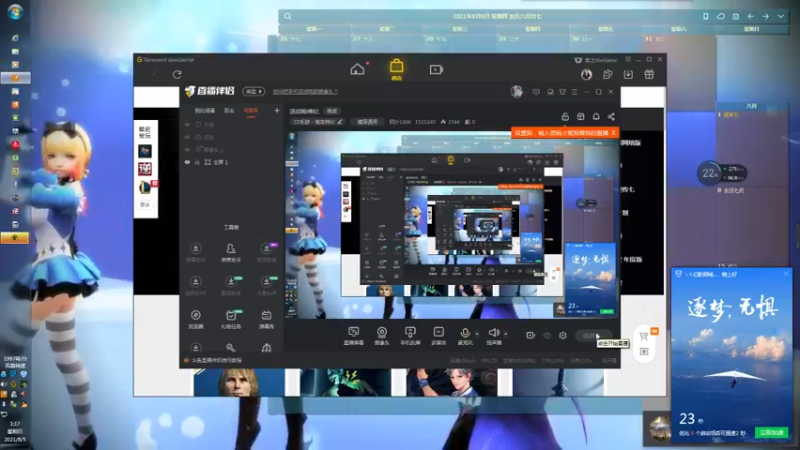Screen dimensions: 800x450
Task: Toggle visibility of 全屏 1 source
Action: coord(187,162)
